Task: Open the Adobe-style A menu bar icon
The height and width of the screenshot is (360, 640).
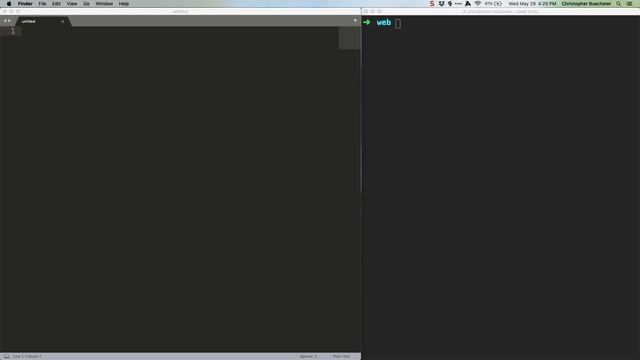Action: point(468,4)
